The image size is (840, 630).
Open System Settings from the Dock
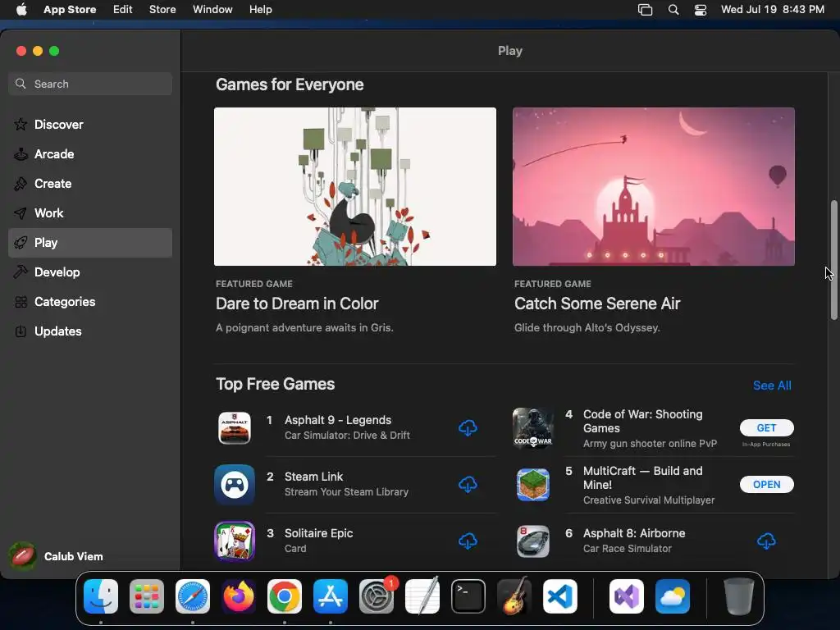[x=377, y=596]
